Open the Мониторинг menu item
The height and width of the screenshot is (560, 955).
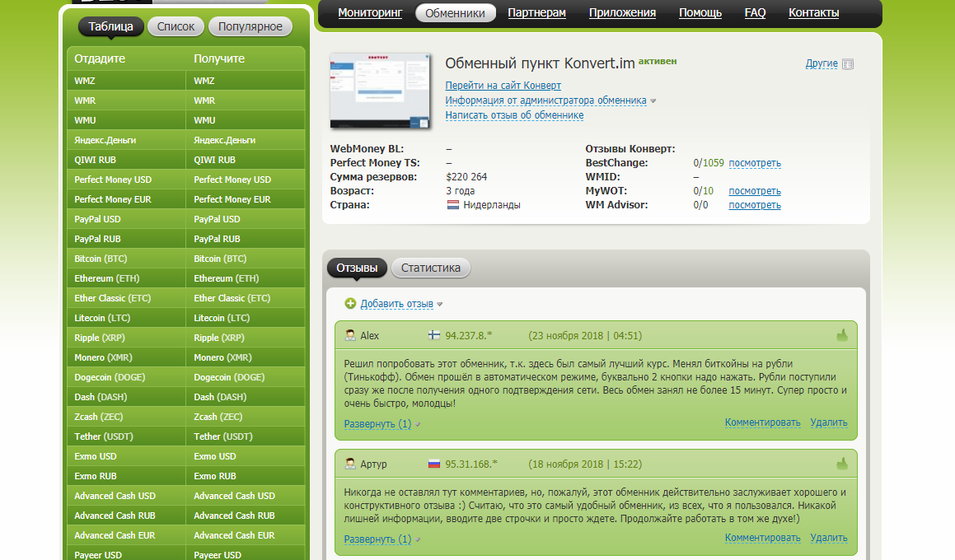[x=371, y=12]
